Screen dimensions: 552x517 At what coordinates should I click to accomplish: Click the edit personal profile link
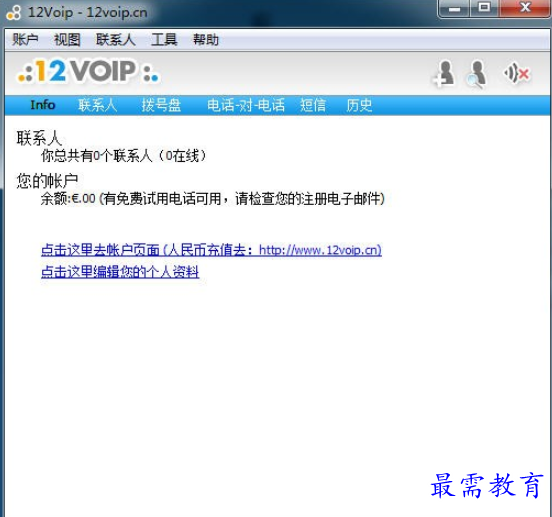click(120, 272)
